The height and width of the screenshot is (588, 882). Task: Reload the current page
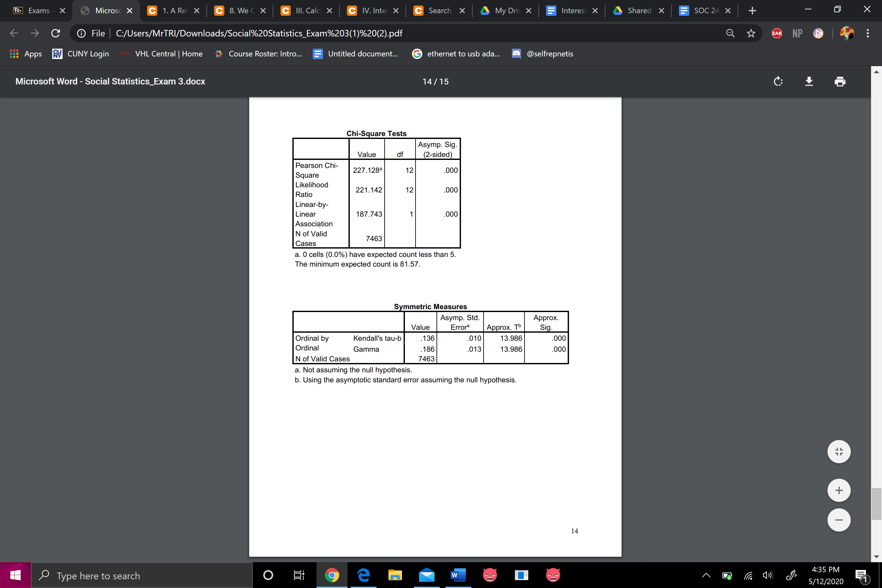click(55, 34)
